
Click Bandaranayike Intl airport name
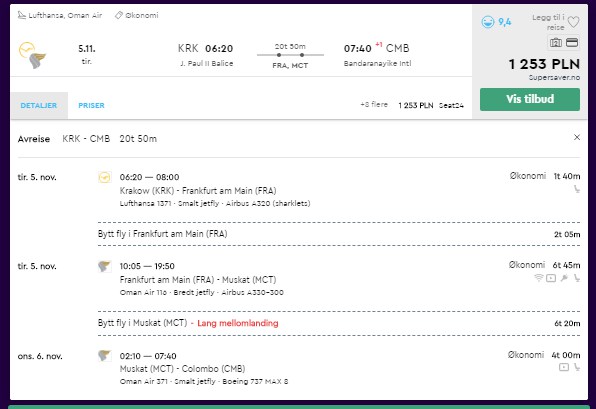(x=377, y=63)
